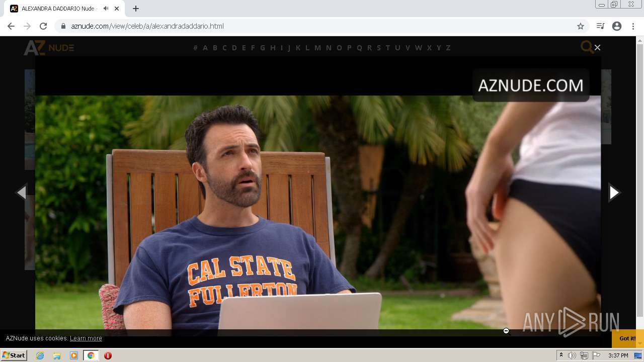Open File Explorer from taskbar
644x362 pixels.
tap(57, 355)
